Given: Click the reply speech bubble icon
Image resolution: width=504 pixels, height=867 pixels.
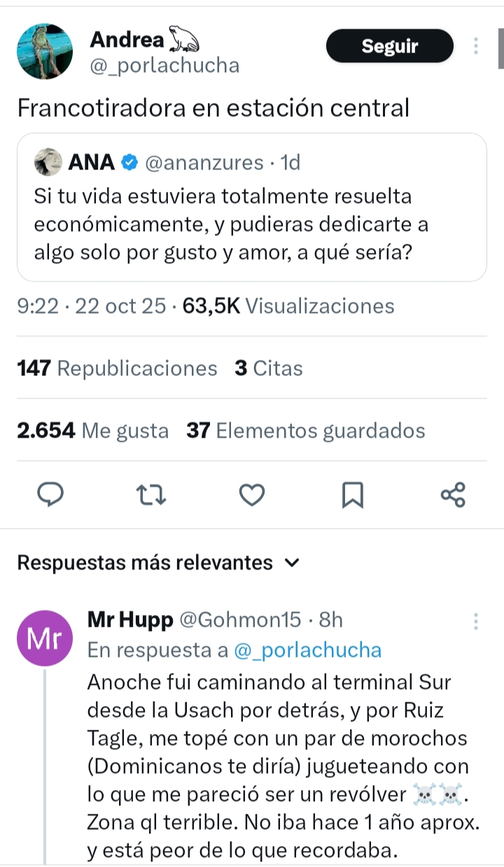Looking at the screenshot, I should pos(50,495).
